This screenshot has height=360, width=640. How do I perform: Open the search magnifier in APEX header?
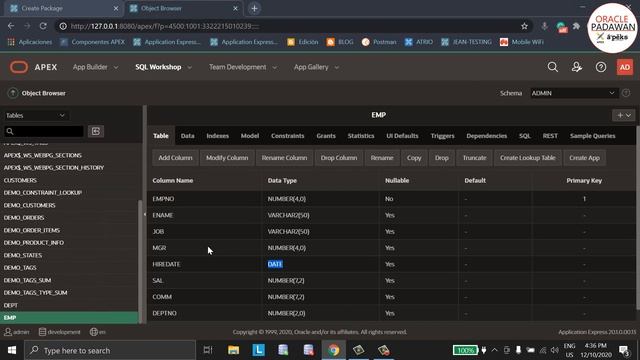coord(553,67)
